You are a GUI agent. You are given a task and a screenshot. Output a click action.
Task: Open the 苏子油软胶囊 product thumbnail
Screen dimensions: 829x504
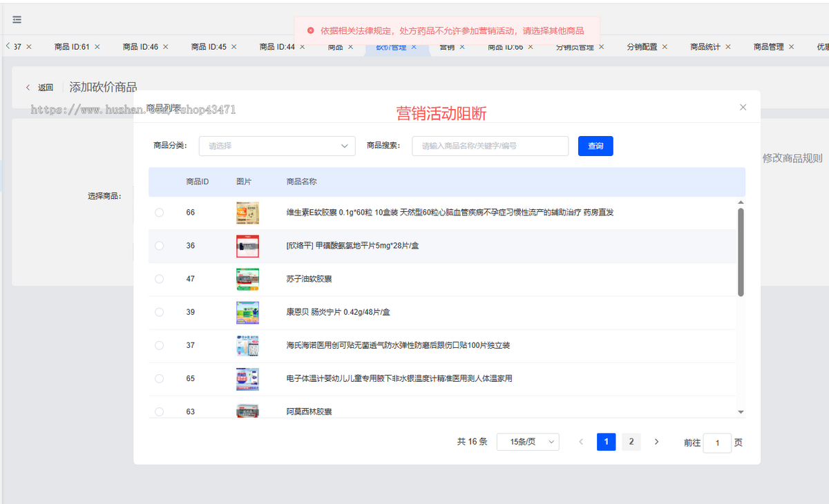pyautogui.click(x=247, y=279)
